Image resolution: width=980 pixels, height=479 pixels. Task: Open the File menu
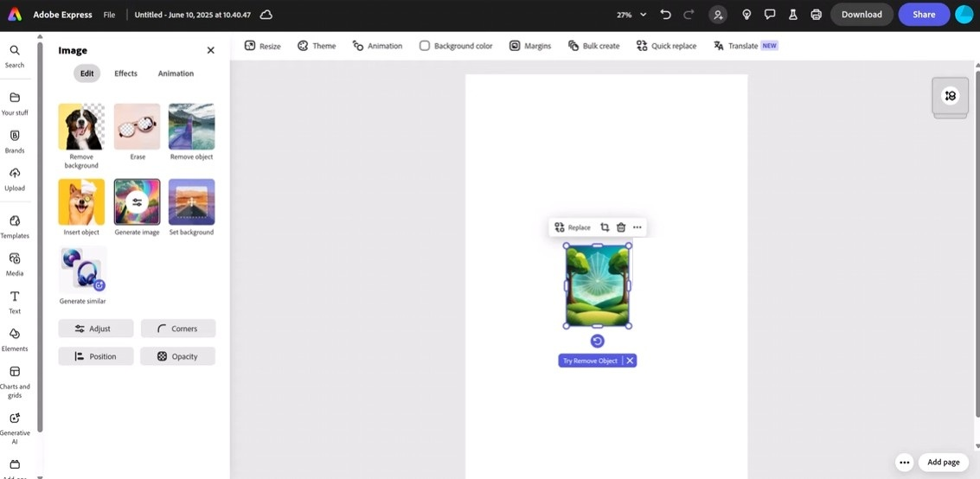pos(109,15)
